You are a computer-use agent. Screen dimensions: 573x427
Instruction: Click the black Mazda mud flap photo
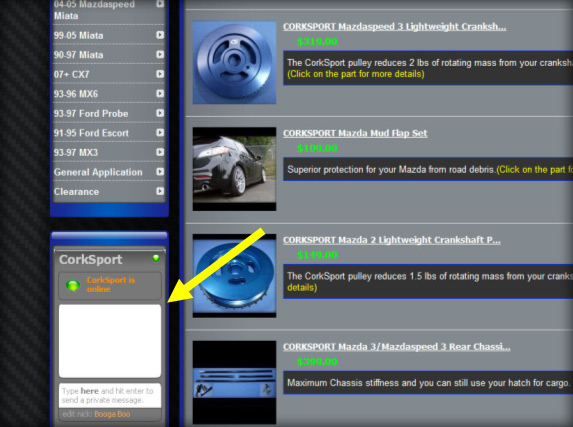pos(235,169)
